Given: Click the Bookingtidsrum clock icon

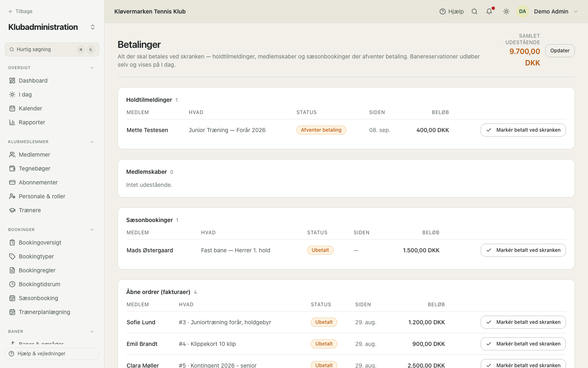Looking at the screenshot, I should point(12,284).
